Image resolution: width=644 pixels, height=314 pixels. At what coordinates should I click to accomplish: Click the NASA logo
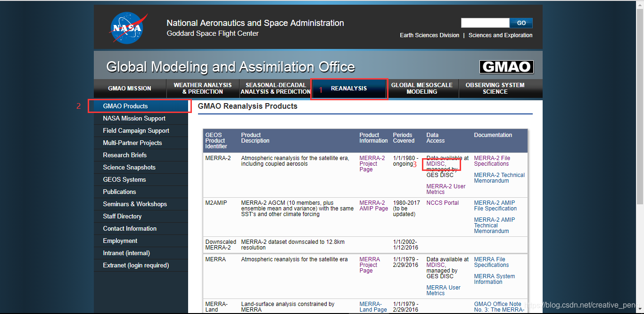pyautogui.click(x=129, y=28)
